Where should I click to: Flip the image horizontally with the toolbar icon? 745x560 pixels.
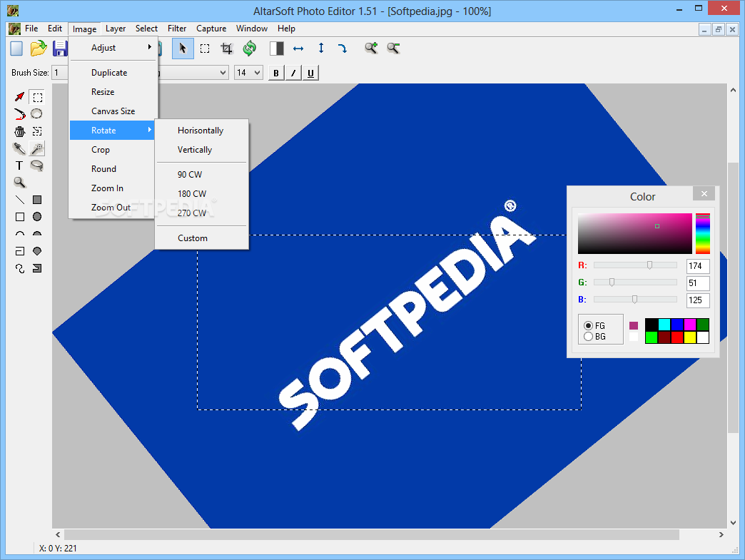(x=298, y=49)
